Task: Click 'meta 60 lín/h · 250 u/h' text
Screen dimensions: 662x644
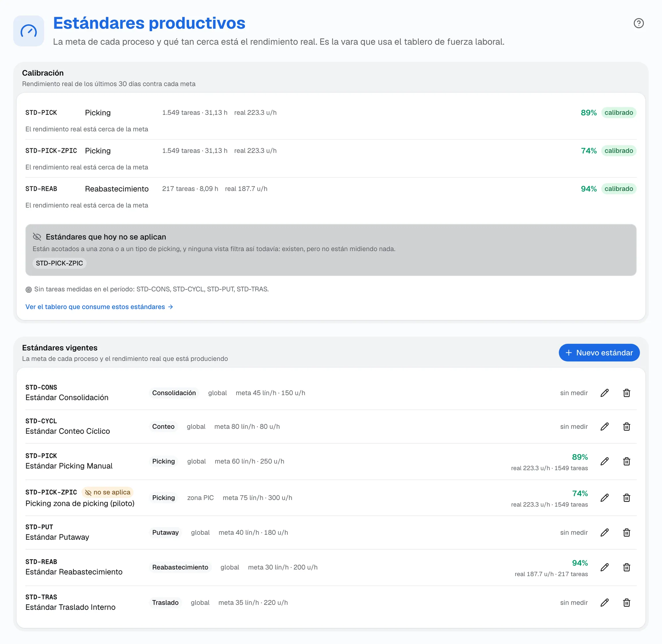Action: coord(250,461)
